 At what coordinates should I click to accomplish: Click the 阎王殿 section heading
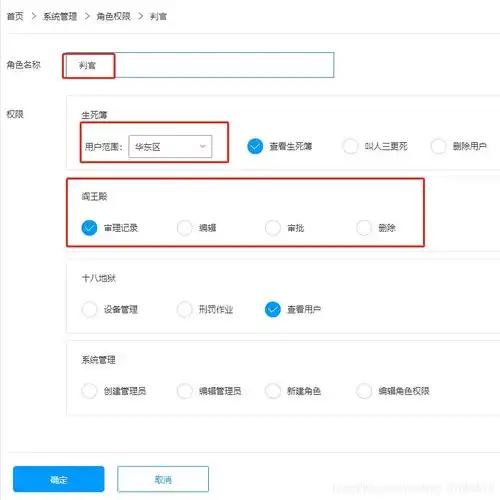(94, 196)
